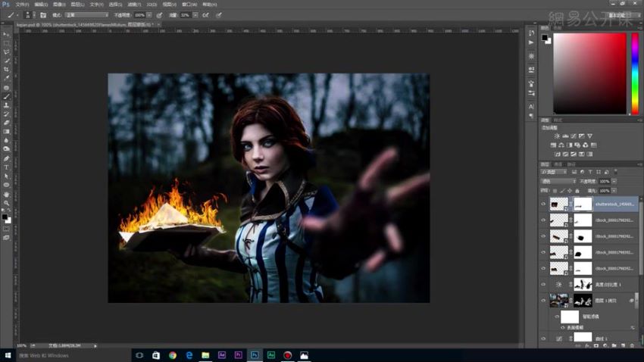Open Chrome from the Windows taskbar

[173, 355]
